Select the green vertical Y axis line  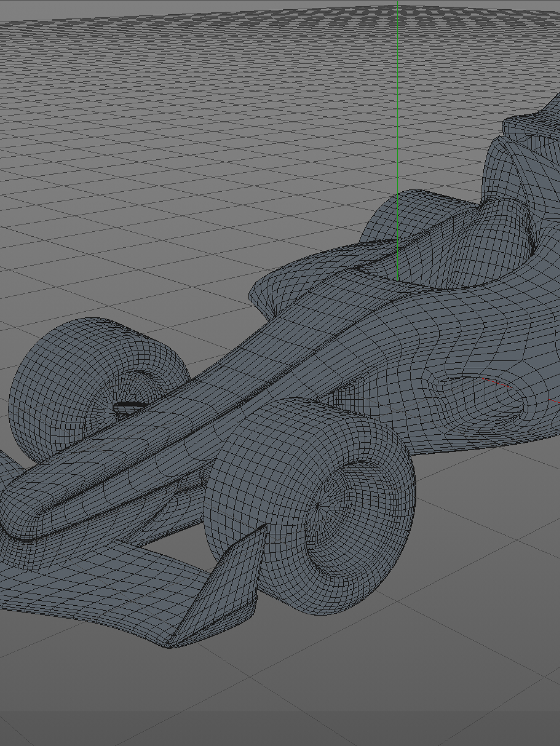[398, 142]
